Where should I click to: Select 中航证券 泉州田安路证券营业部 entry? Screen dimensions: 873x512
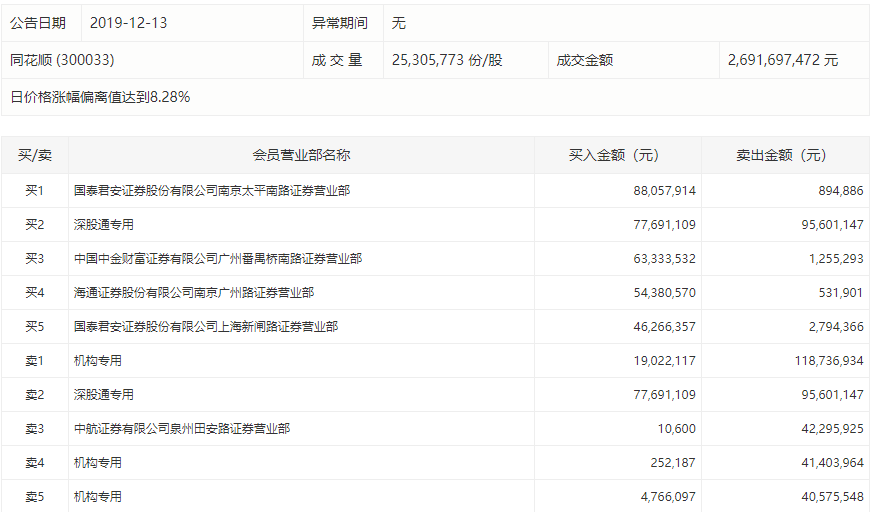click(x=182, y=429)
